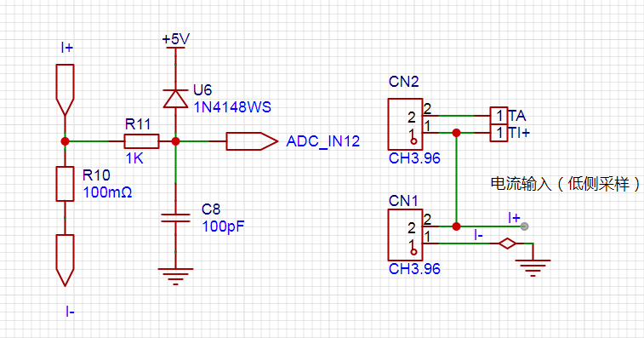Select the TI+ test point box

[x=499, y=133]
